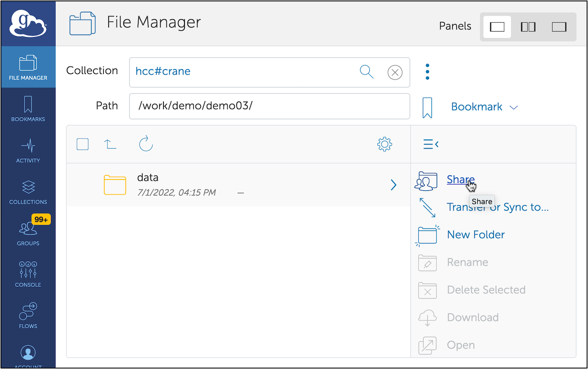
Task: Click the bookmark ribbon icon
Action: [428, 107]
